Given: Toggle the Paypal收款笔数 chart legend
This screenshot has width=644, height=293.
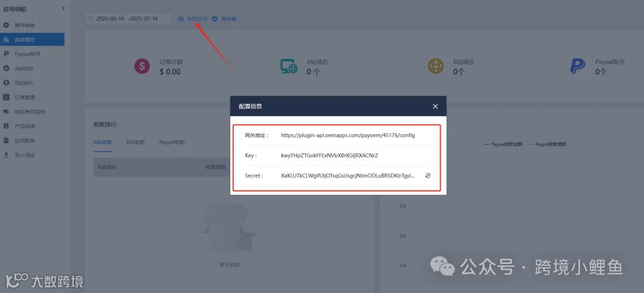Looking at the screenshot, I should pos(547,144).
